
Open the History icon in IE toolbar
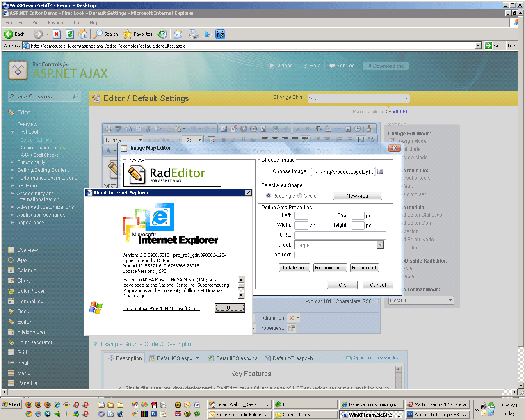[x=162, y=34]
